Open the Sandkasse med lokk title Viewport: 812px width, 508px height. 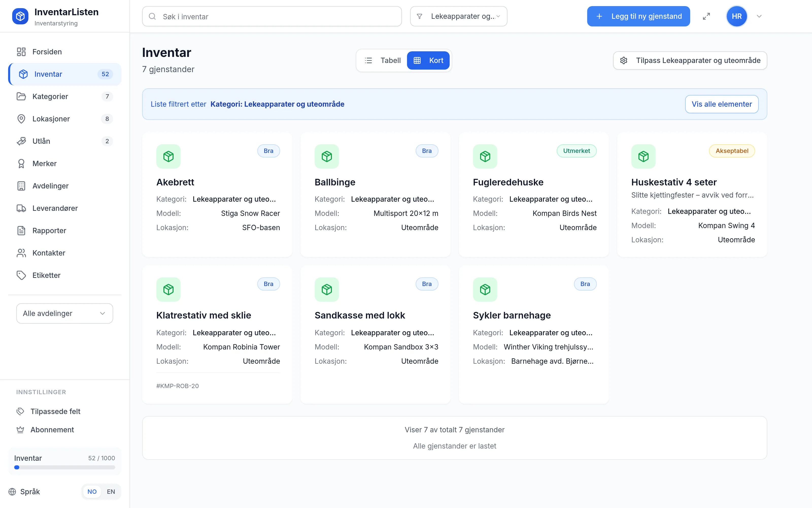click(x=360, y=315)
